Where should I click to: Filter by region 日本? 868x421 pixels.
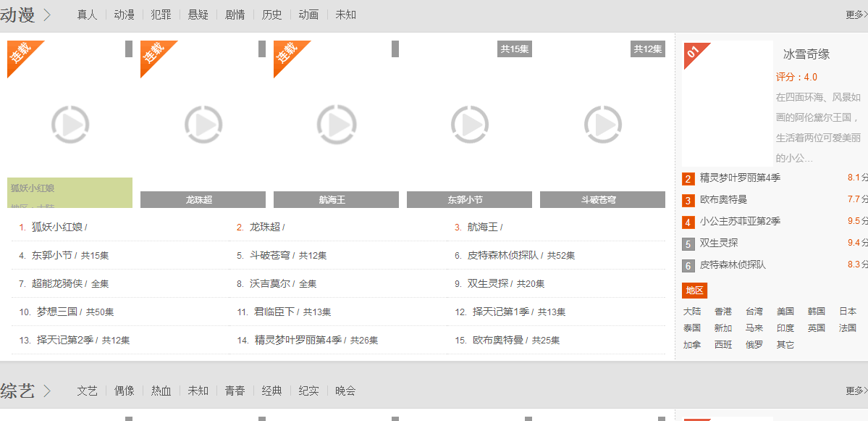click(848, 312)
